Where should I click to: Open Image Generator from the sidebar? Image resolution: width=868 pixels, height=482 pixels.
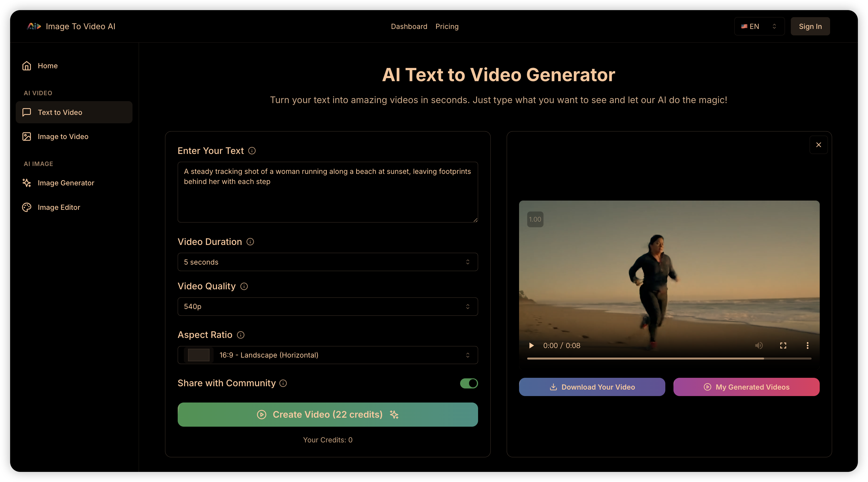coord(66,183)
